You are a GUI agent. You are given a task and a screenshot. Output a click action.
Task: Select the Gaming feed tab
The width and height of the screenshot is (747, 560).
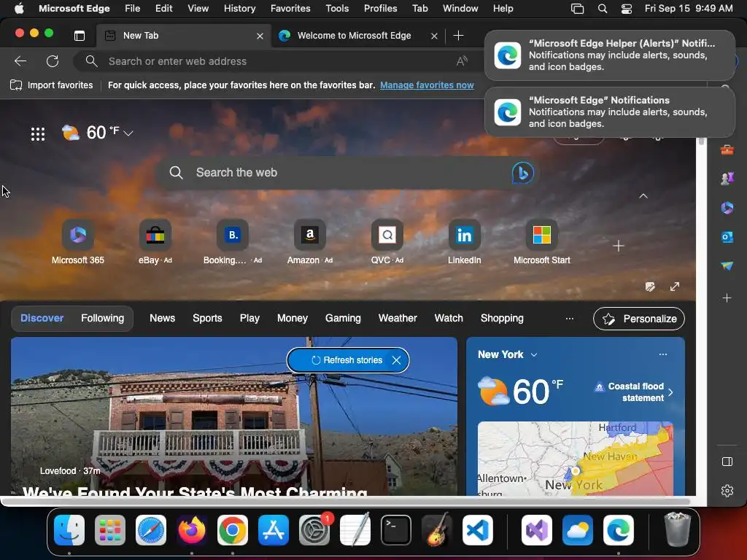(343, 318)
